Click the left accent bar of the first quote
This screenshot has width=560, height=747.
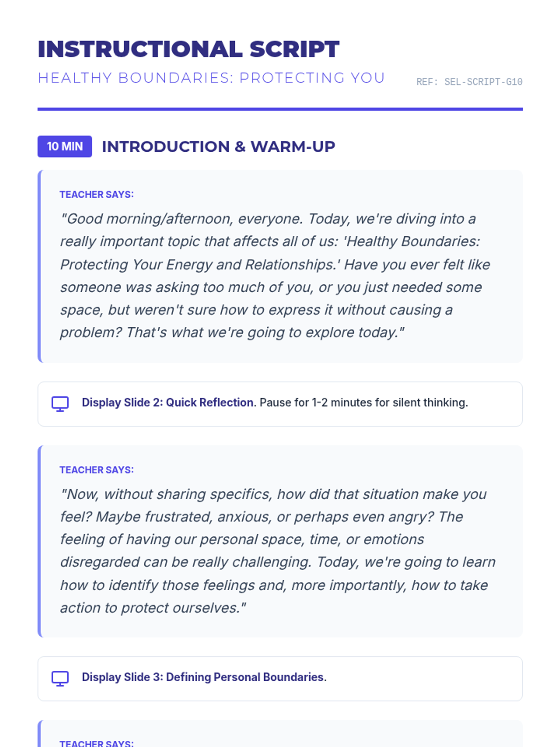coord(40,266)
